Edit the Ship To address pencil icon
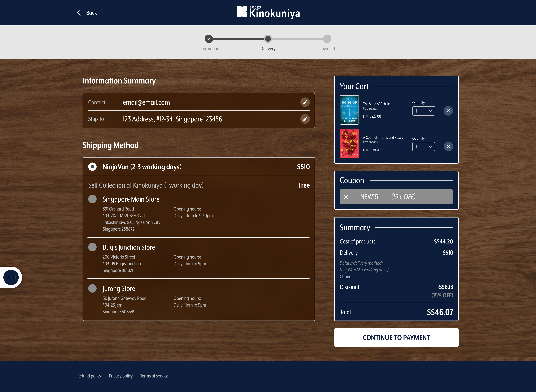Viewport: 536px width, 392px height. (x=305, y=119)
